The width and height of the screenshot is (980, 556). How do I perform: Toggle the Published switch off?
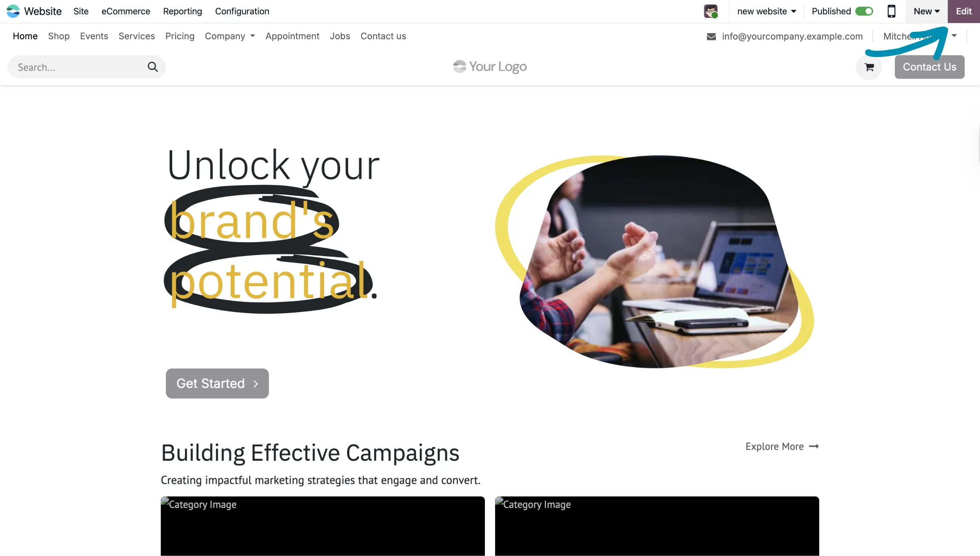[x=864, y=11]
